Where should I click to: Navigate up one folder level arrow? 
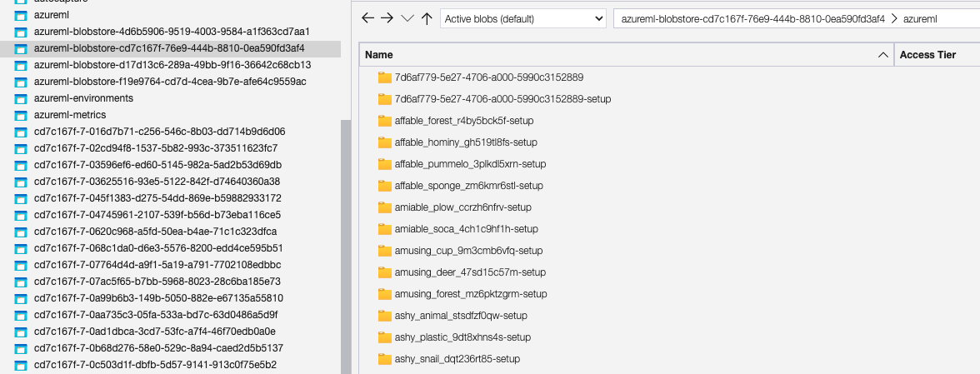click(x=427, y=18)
